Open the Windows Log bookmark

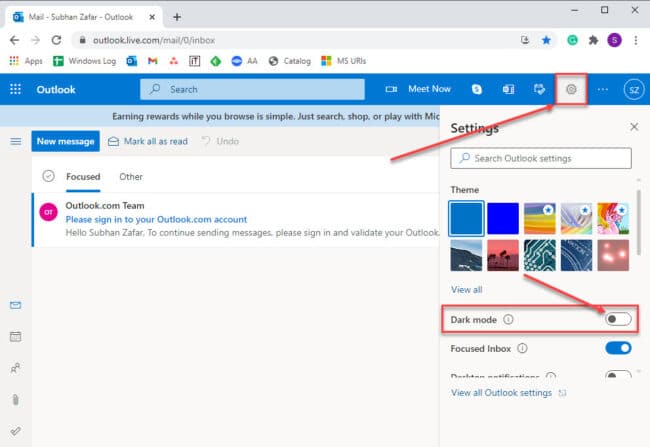[85, 61]
